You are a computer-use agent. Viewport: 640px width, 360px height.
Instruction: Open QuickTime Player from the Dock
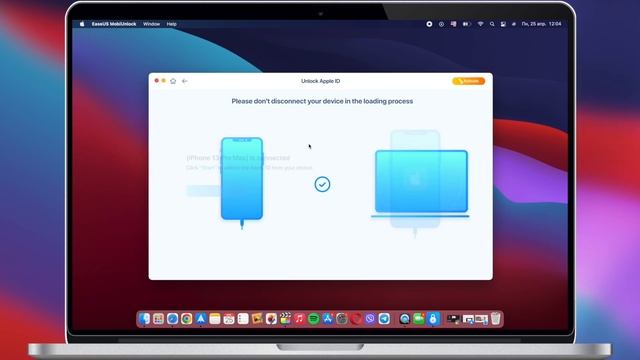coord(404,319)
